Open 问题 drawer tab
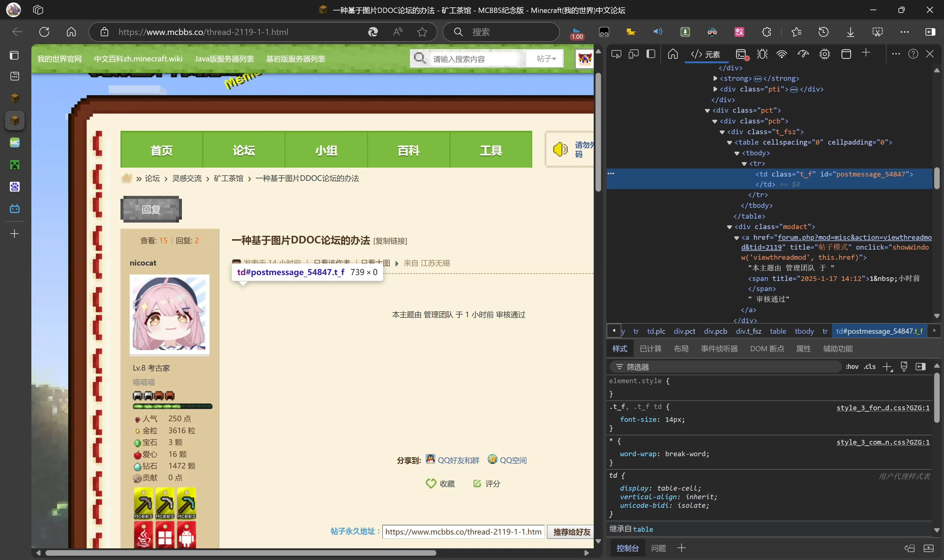Screen dimensions: 944x560 point(659,548)
